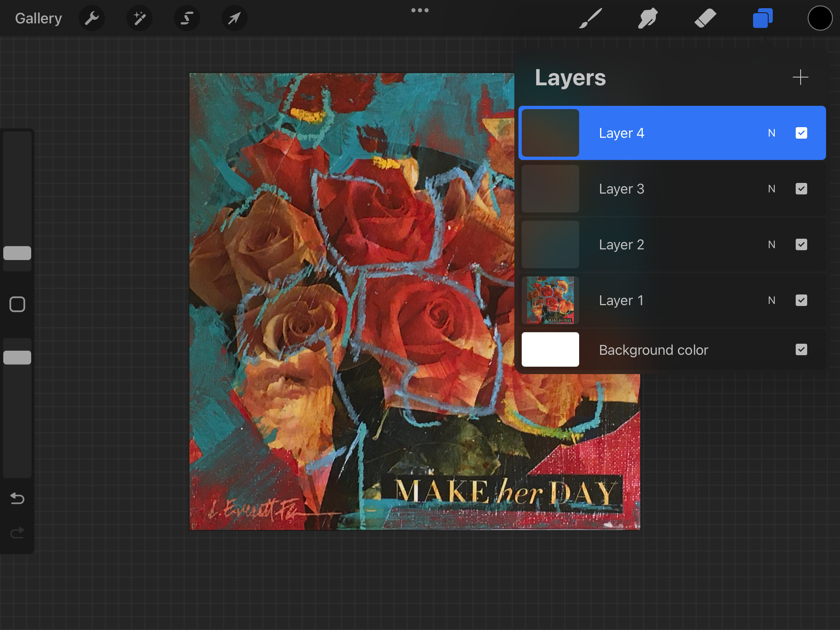Image resolution: width=840 pixels, height=630 pixels.
Task: Tap the Undo arrow icon
Action: [17, 498]
